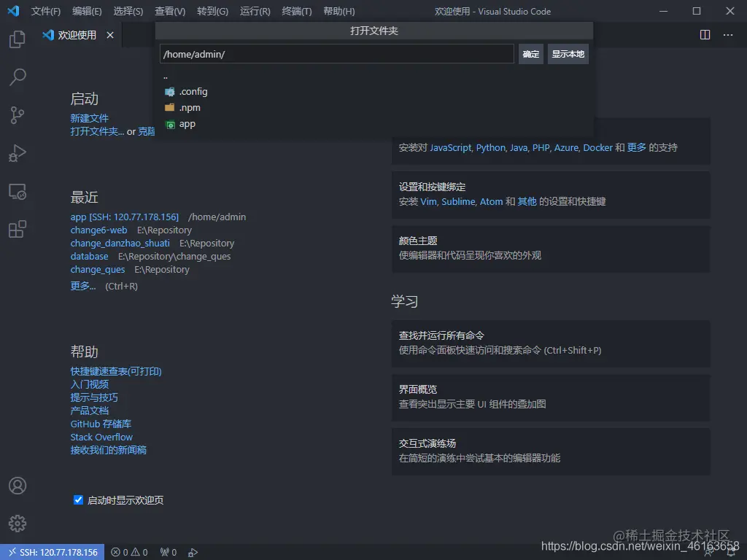
Task: Select the app folder entry
Action: click(x=374, y=124)
